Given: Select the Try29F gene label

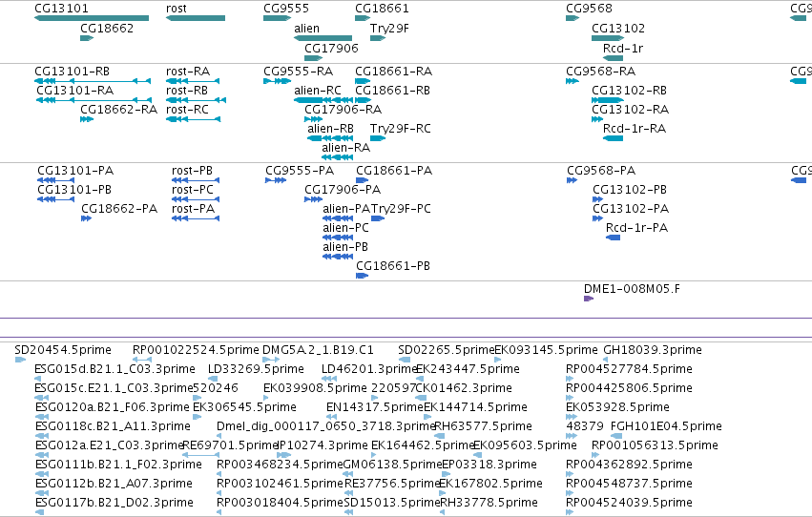Looking at the screenshot, I should pyautogui.click(x=389, y=29).
